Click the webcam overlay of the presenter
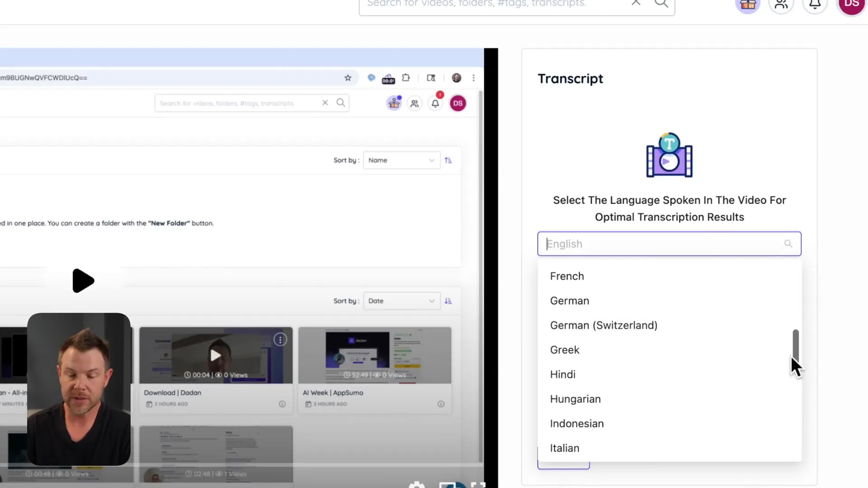Screen dimensions: 868x488 79,389
